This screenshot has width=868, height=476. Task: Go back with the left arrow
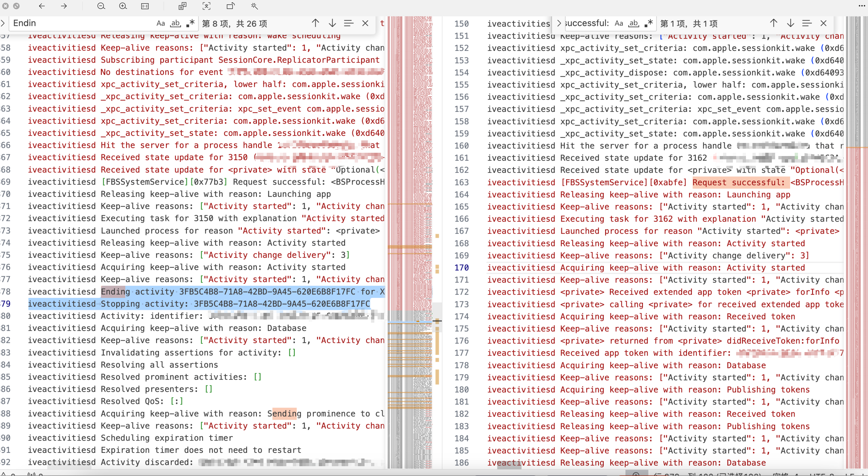pos(42,6)
